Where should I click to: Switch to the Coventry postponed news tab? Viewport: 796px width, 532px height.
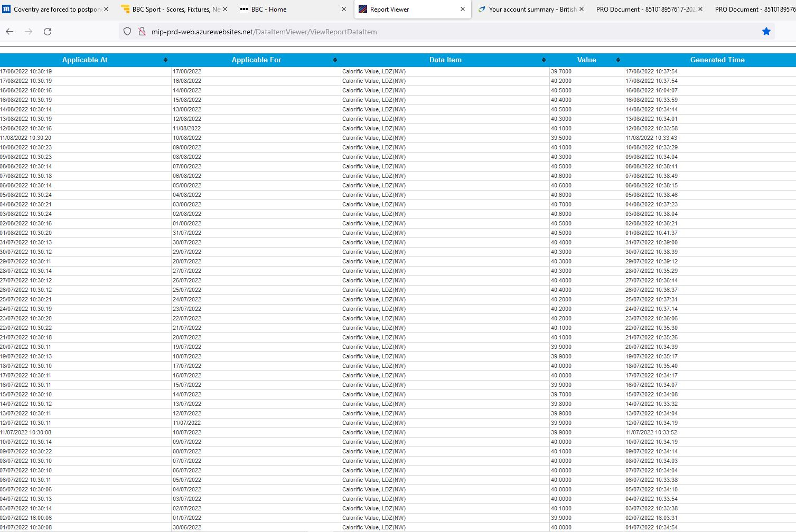click(x=57, y=9)
